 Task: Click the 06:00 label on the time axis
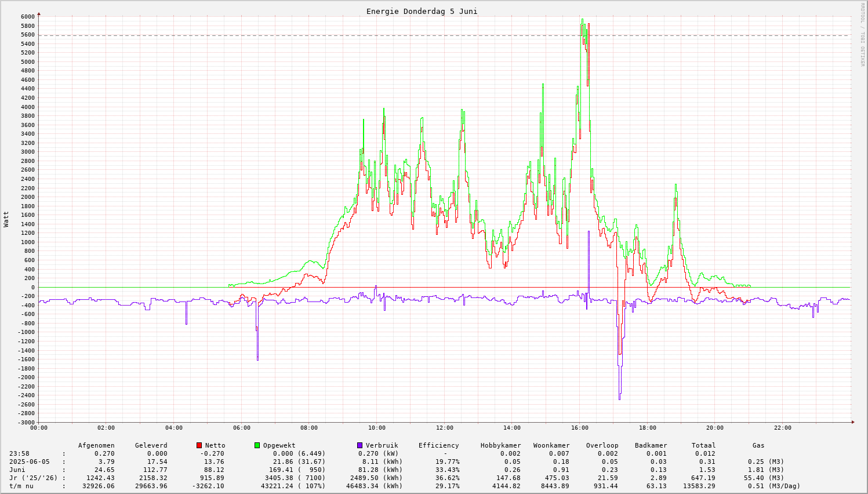(x=241, y=428)
